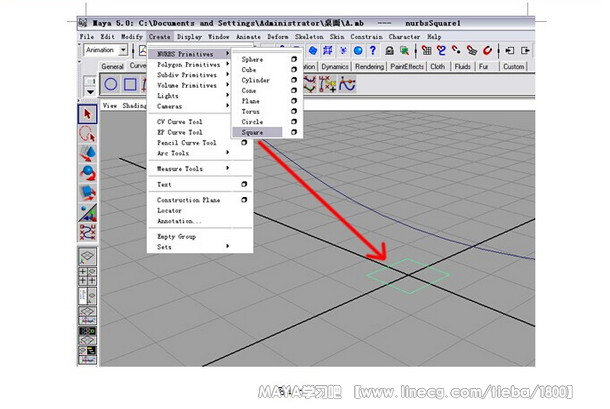The height and width of the screenshot is (409, 610).
Task: Click the blue arc curve shelf icon
Action: click(347, 84)
